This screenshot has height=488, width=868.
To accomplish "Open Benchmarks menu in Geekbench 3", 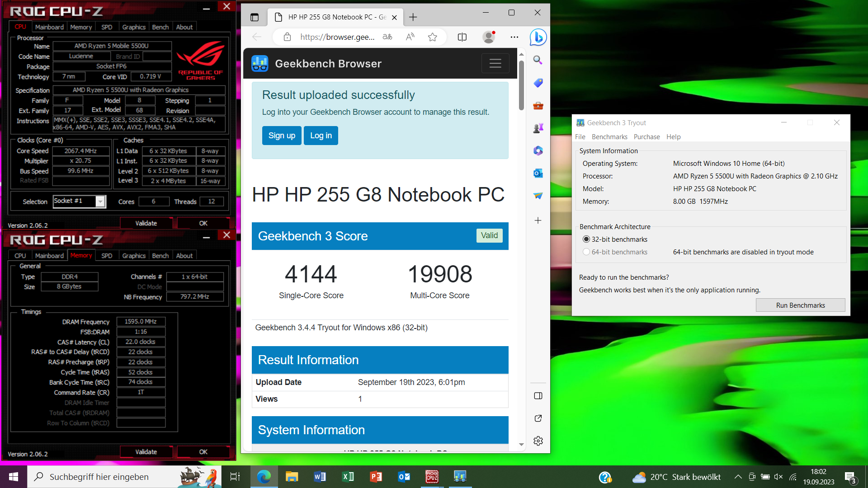I will click(609, 137).
